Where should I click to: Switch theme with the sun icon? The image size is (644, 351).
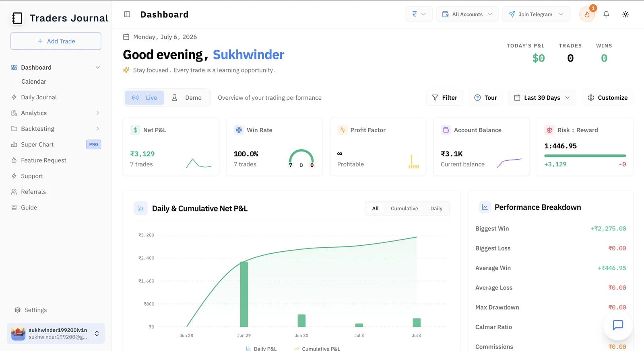[625, 14]
